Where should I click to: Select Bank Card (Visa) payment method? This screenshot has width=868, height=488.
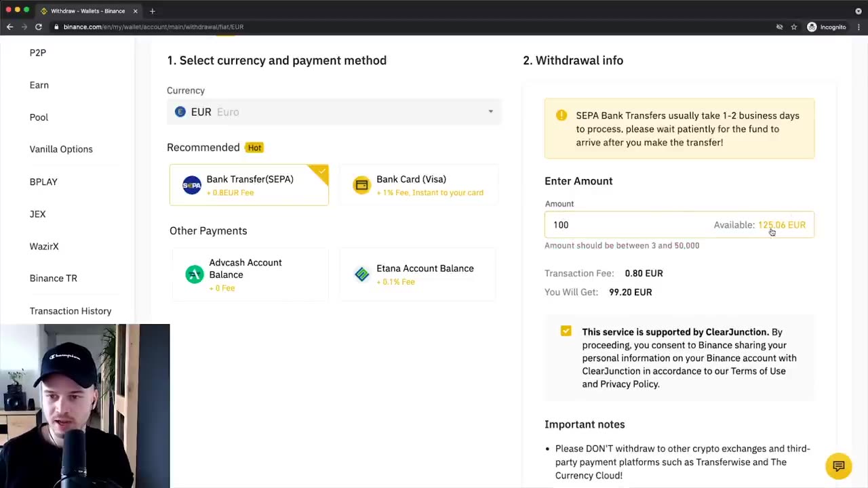pyautogui.click(x=418, y=185)
